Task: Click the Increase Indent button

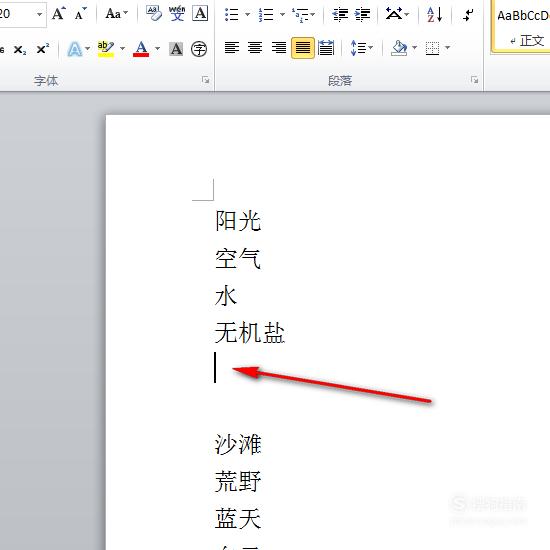Action: [x=362, y=14]
